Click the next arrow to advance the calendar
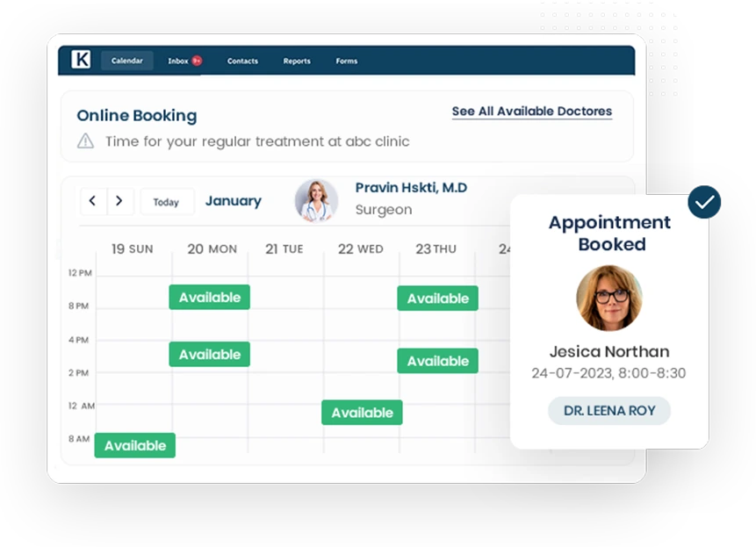 (119, 201)
